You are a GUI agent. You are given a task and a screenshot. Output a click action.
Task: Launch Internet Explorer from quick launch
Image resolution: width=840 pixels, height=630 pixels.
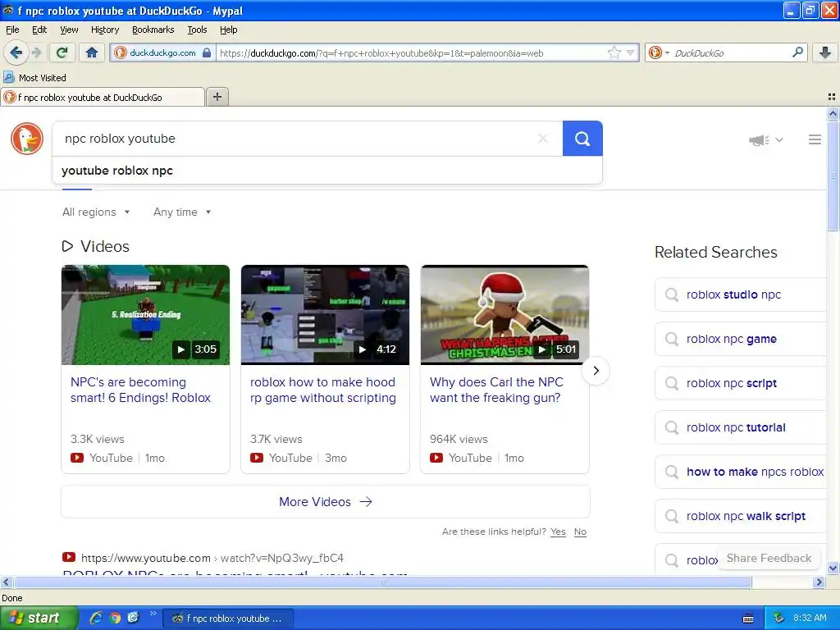pyautogui.click(x=97, y=619)
